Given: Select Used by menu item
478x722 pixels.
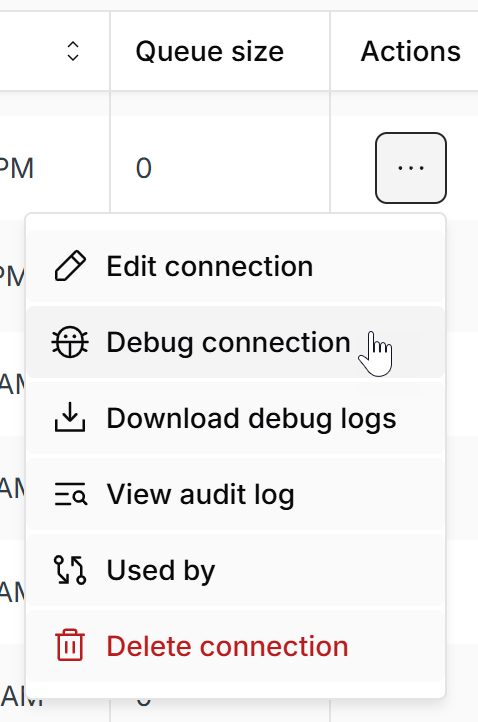Looking at the screenshot, I should click(236, 571).
